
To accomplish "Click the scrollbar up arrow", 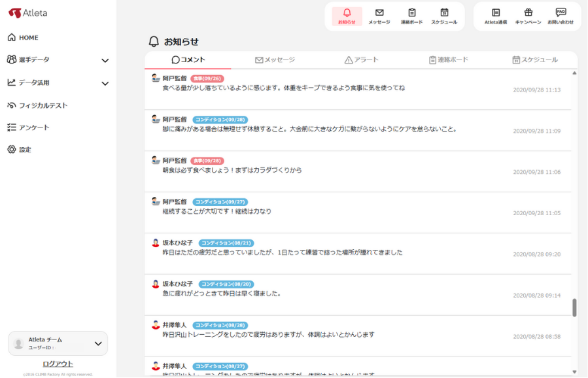I will coord(574,73).
